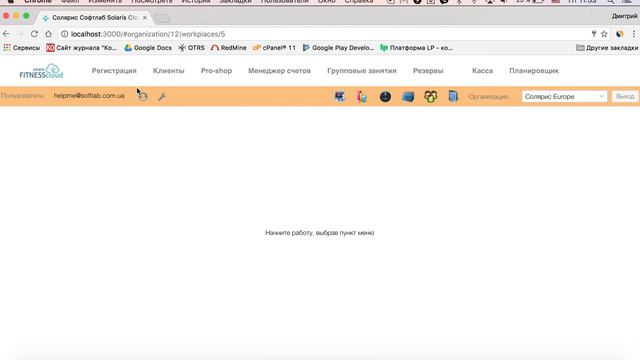Open the Chrome three-dot menu
Image resolution: width=640 pixels, height=360 pixels.
click(633, 34)
